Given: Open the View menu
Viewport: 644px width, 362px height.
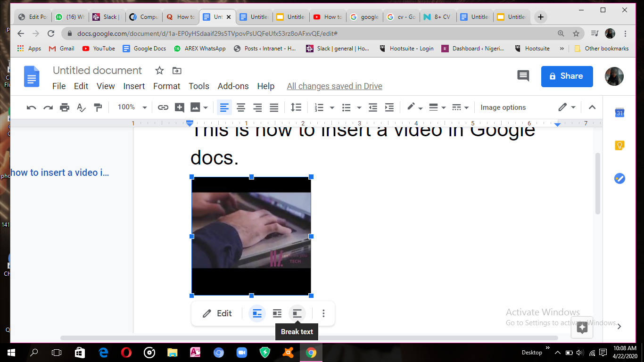Looking at the screenshot, I should click(x=106, y=86).
